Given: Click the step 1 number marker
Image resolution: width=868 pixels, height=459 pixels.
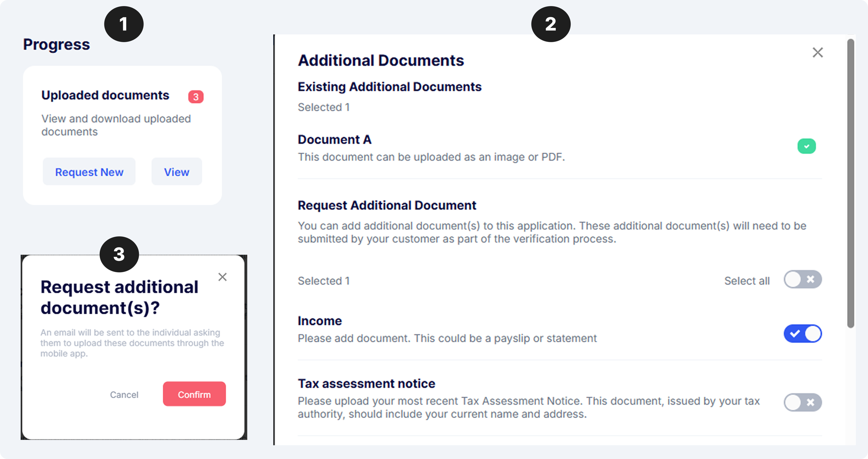Looking at the screenshot, I should pos(124,24).
